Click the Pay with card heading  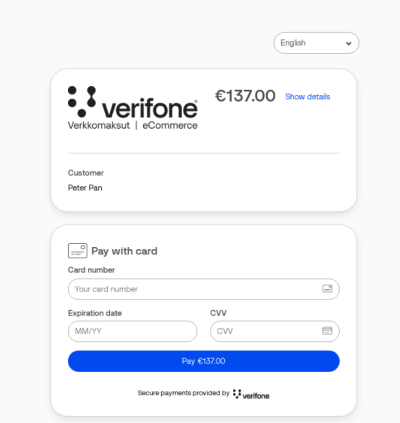pyautogui.click(x=124, y=251)
